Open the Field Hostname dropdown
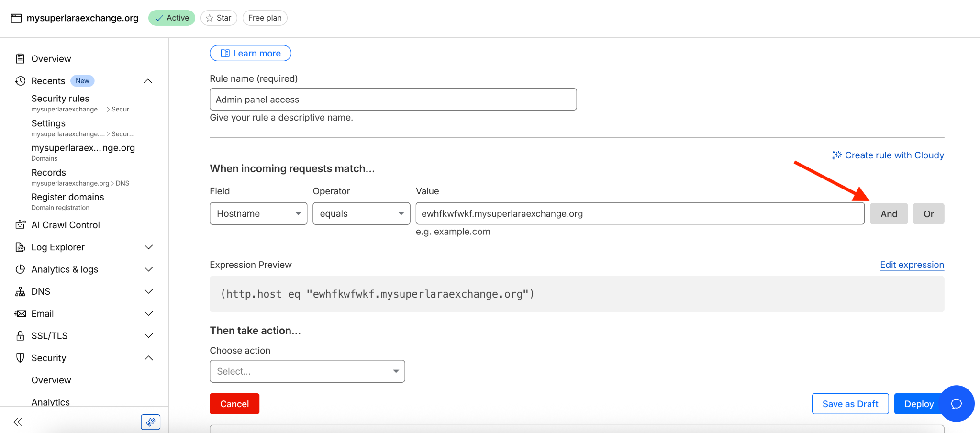The height and width of the screenshot is (433, 980). click(258, 214)
